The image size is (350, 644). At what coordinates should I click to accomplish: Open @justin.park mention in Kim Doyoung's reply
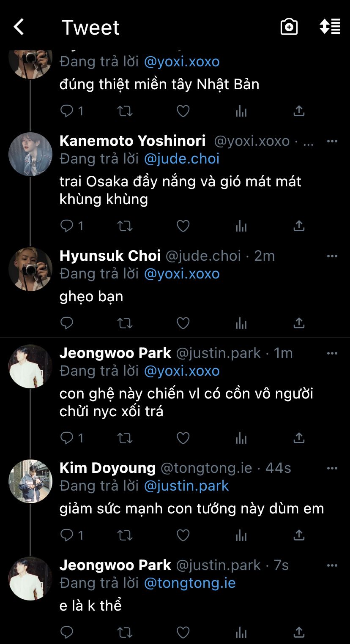pyautogui.click(x=186, y=486)
